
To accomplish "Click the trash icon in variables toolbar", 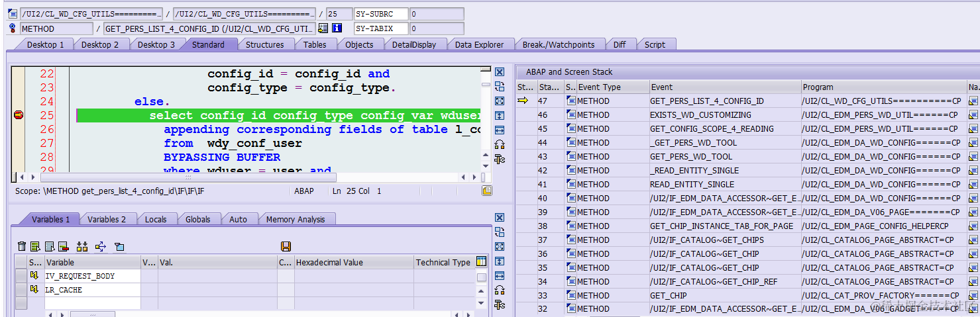I will (22, 246).
